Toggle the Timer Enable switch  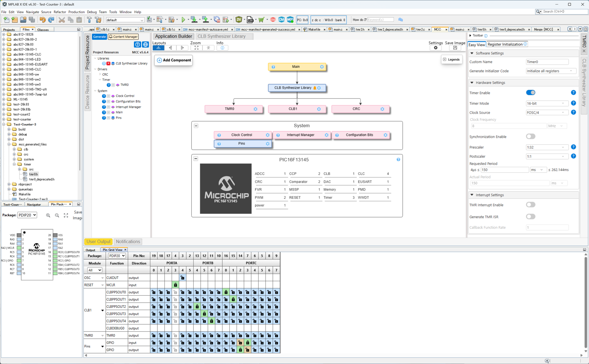pyautogui.click(x=530, y=93)
